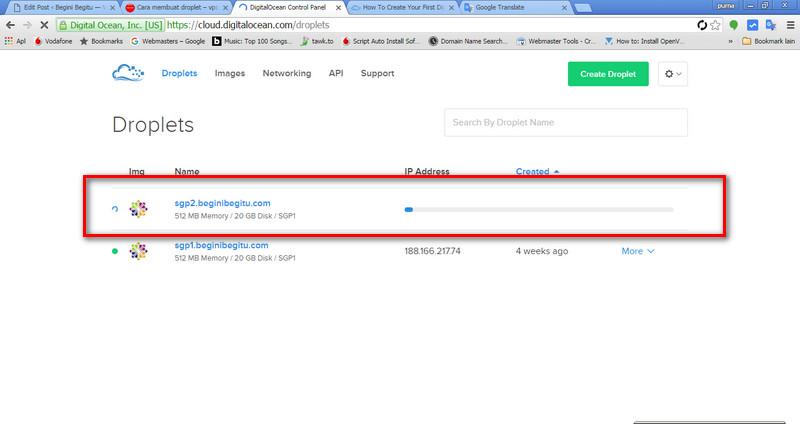Viewport: 800px width, 424px height.
Task: Switch to the Google Translate tab
Action: [x=515, y=8]
